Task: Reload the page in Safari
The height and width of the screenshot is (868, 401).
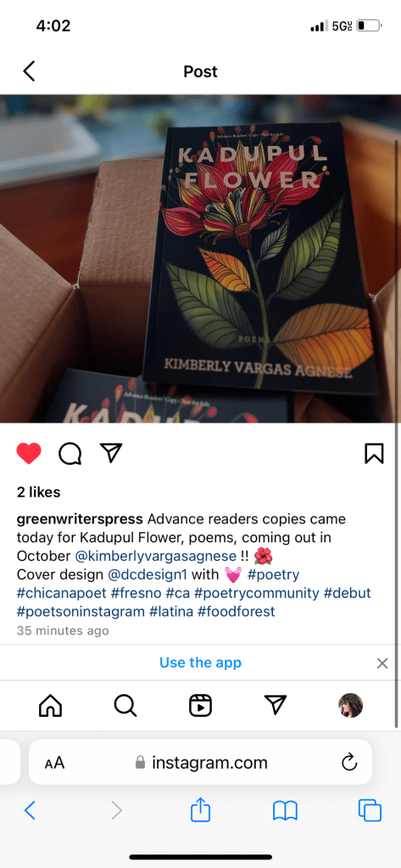Action: (x=349, y=762)
